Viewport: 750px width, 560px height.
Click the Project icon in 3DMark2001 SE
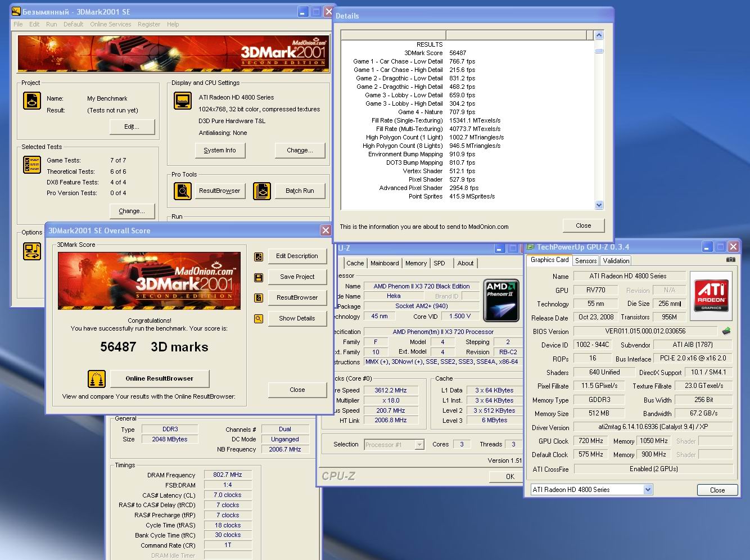pos(32,101)
